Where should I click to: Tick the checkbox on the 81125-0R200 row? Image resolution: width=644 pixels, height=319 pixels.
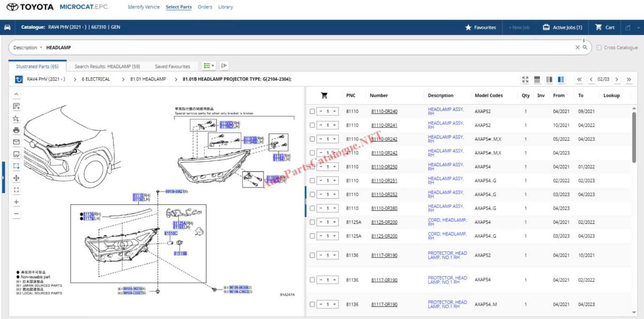tap(312, 222)
